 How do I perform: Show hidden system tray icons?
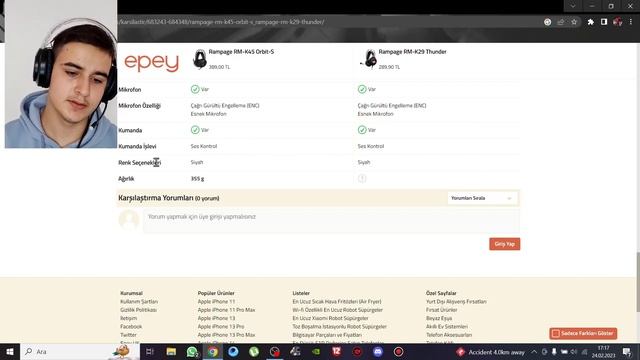pyautogui.click(x=534, y=352)
